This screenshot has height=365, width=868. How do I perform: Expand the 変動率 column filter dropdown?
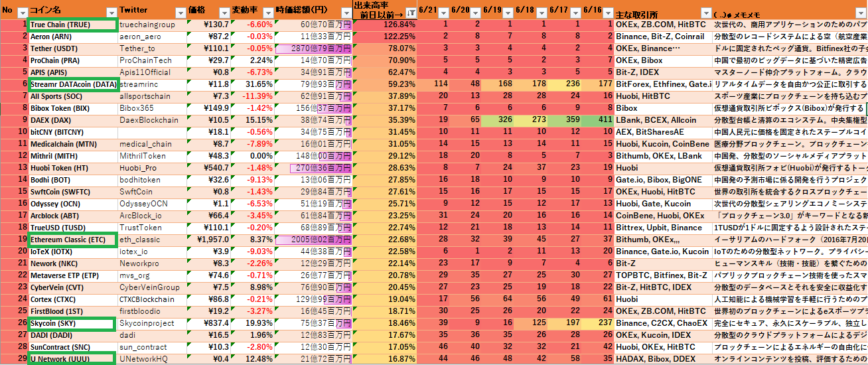point(267,12)
